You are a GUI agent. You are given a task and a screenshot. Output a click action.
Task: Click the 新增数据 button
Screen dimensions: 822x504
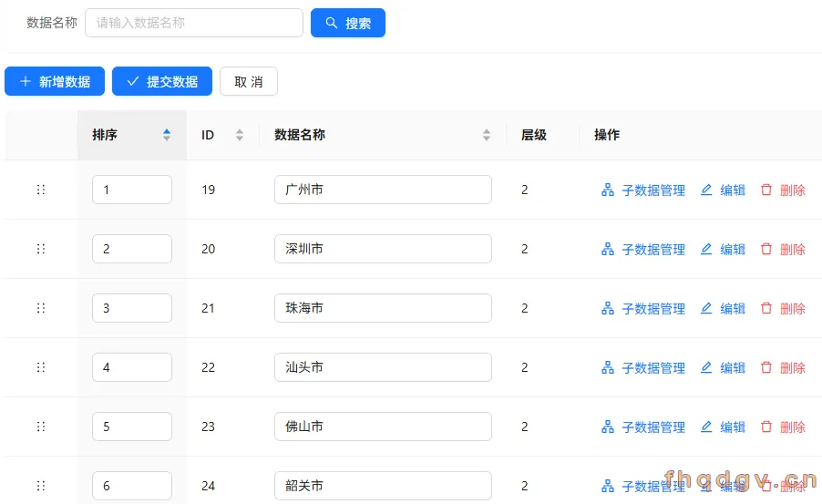point(55,81)
